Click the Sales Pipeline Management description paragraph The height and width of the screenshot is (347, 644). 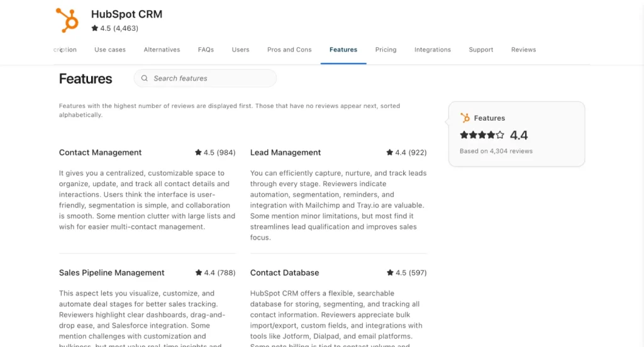click(x=142, y=318)
